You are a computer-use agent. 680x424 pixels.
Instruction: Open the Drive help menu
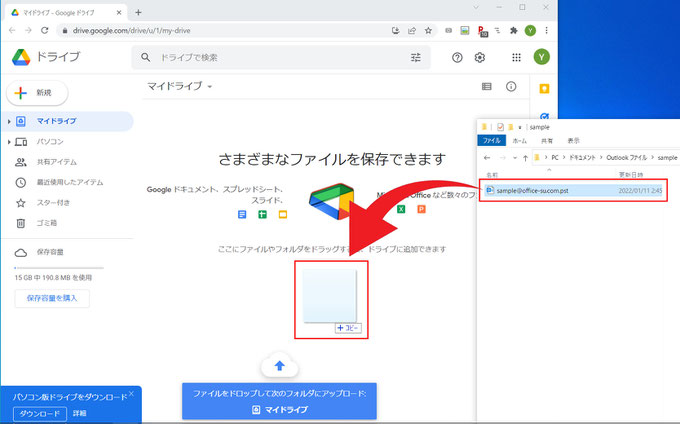tap(457, 57)
